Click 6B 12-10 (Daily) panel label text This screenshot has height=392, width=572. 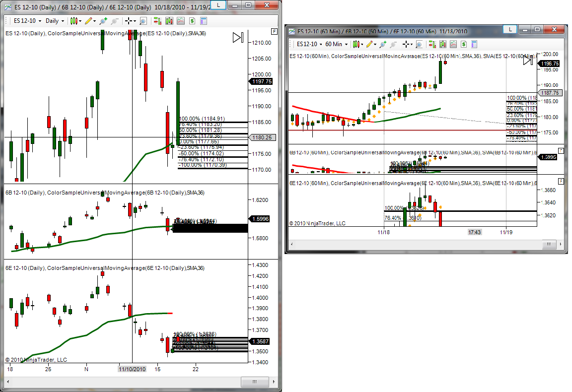105,193
